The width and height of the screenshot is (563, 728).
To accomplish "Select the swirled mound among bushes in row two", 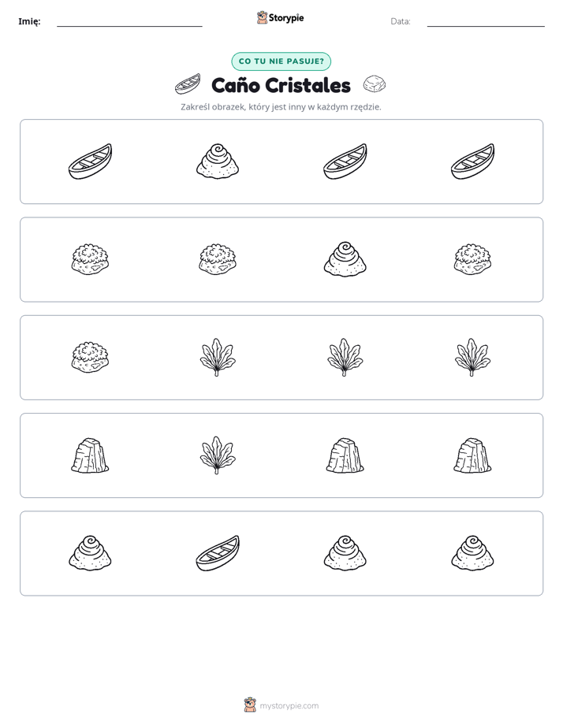I will coord(345,259).
